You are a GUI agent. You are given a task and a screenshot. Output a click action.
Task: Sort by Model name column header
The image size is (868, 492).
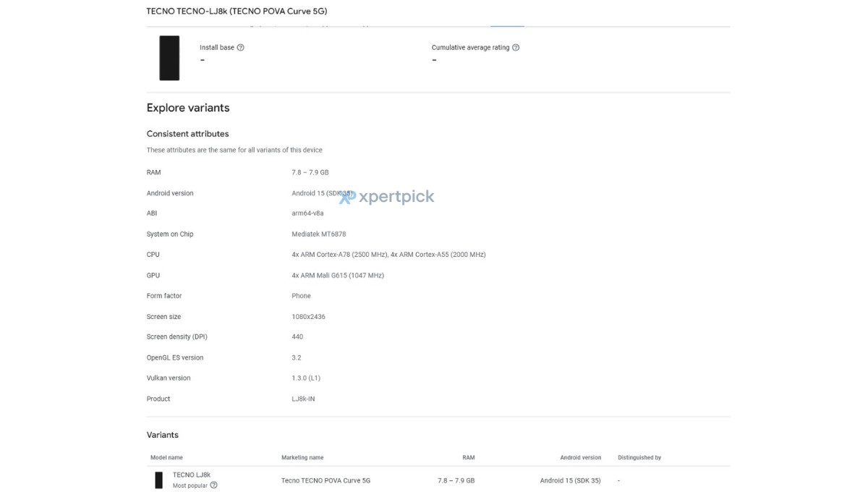click(x=166, y=457)
